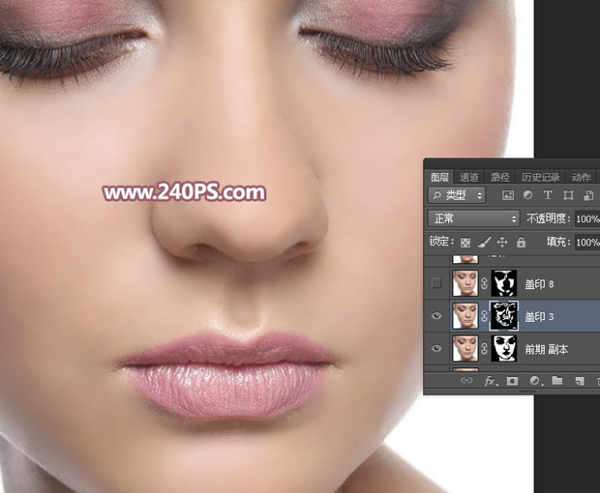Filter layers by adjustment layer icon
The height and width of the screenshot is (493, 600).
pos(528,195)
